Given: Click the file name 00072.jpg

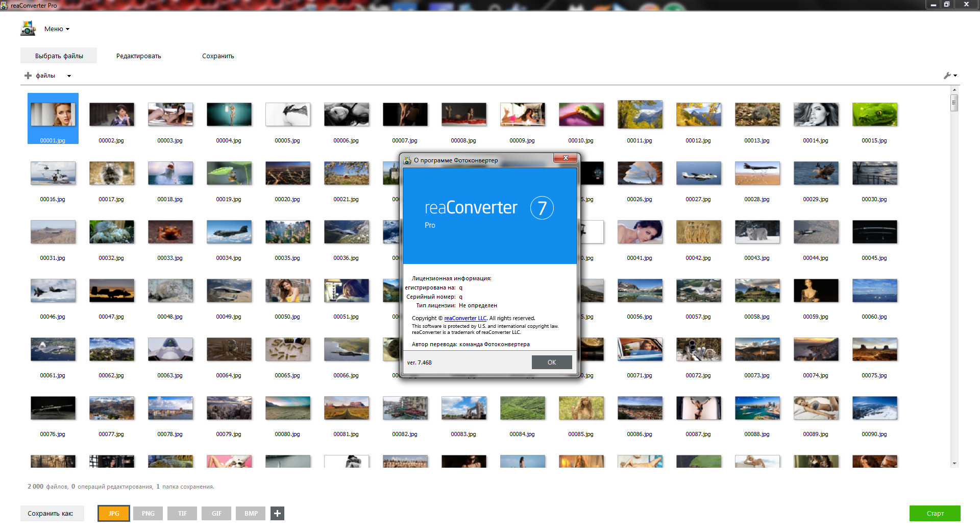Looking at the screenshot, I should (698, 375).
